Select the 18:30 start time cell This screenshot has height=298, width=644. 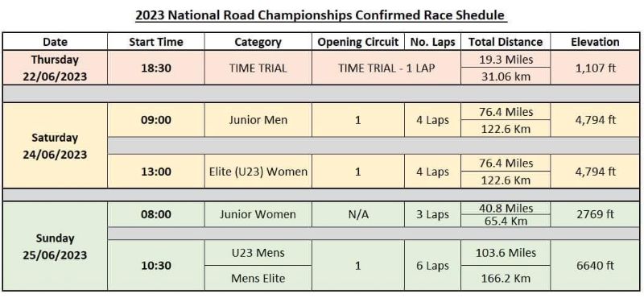click(156, 68)
